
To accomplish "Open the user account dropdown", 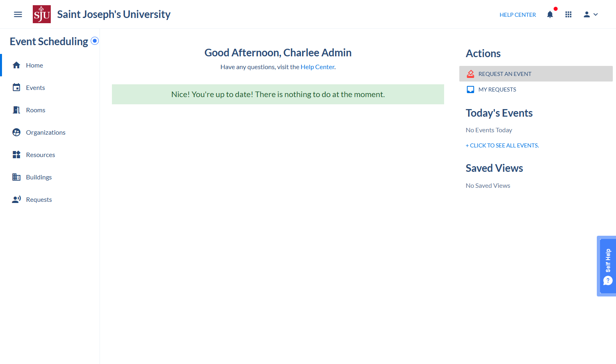I will 590,14.
